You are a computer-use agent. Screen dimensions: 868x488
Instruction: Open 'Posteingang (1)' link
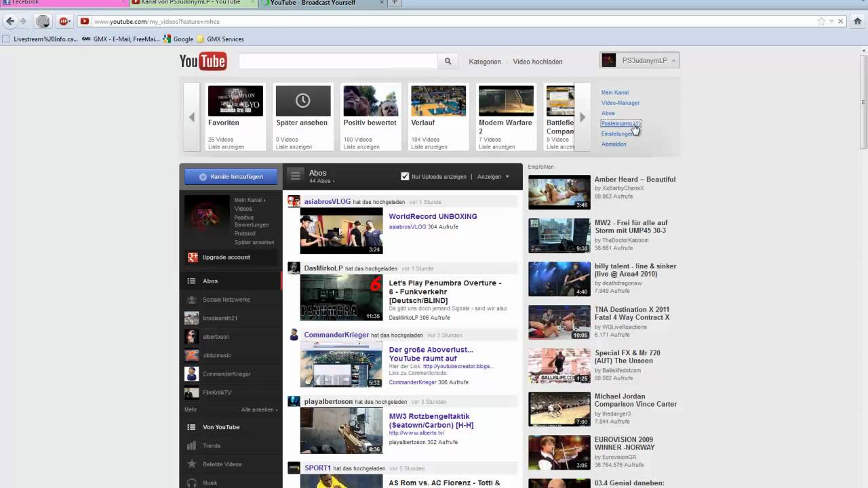click(620, 123)
